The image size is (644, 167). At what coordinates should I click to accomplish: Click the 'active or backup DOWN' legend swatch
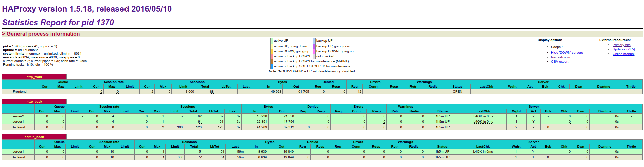click(272, 56)
